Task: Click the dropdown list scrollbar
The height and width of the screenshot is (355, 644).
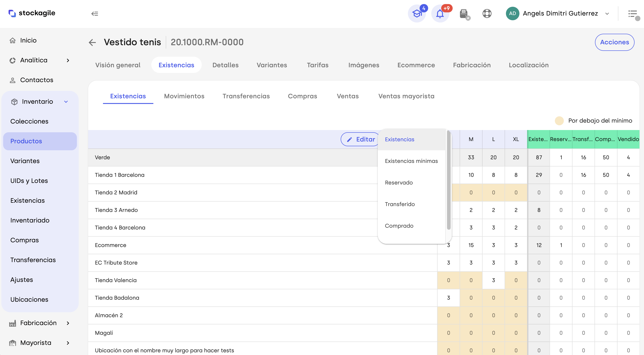Action: point(449,180)
